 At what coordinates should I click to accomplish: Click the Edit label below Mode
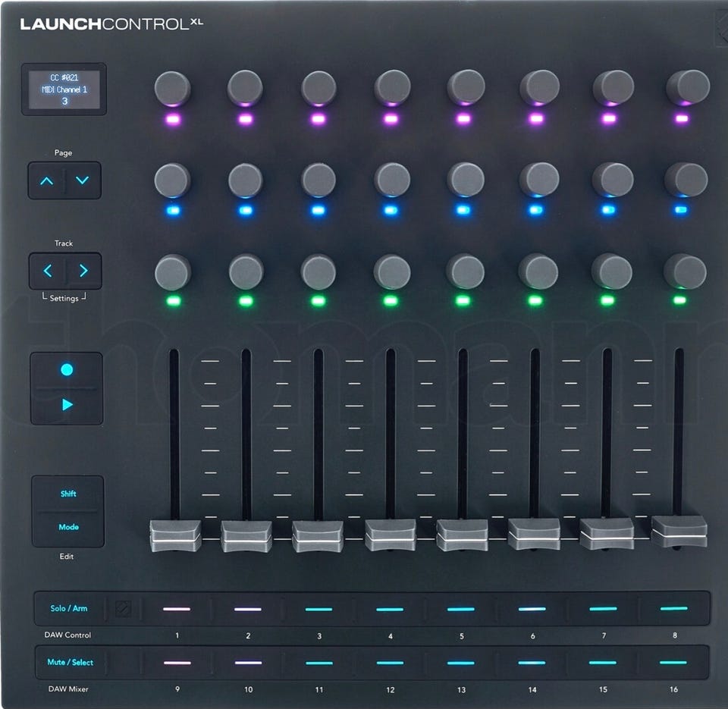(67, 557)
